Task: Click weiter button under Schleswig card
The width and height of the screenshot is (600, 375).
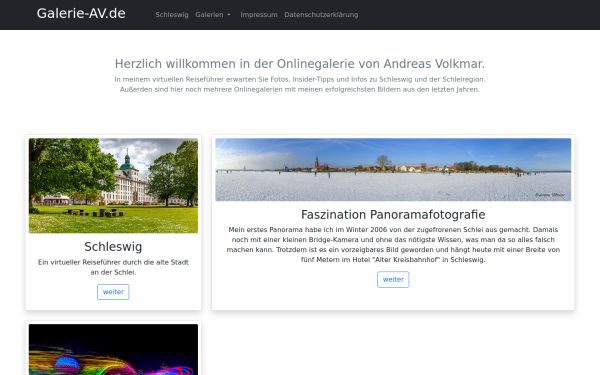Action: 113,292
